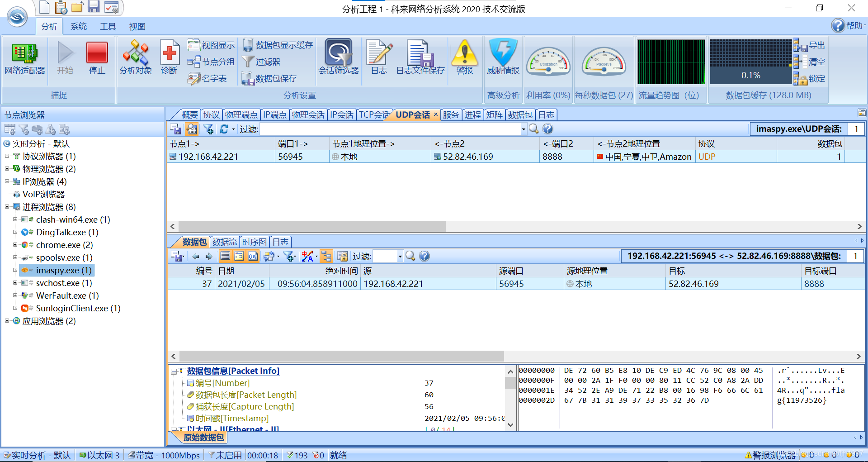Image resolution: width=868 pixels, height=462 pixels.
Task: Clear the packet buffer with 清空
Action: point(810,62)
